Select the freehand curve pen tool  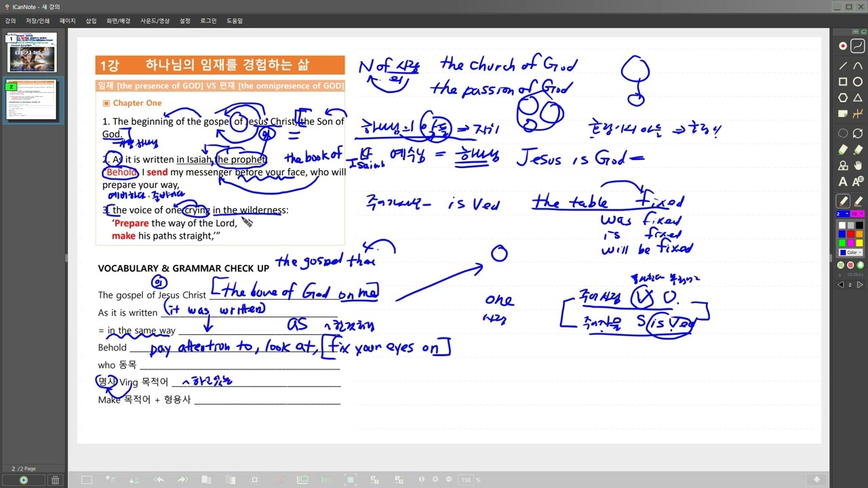(858, 46)
